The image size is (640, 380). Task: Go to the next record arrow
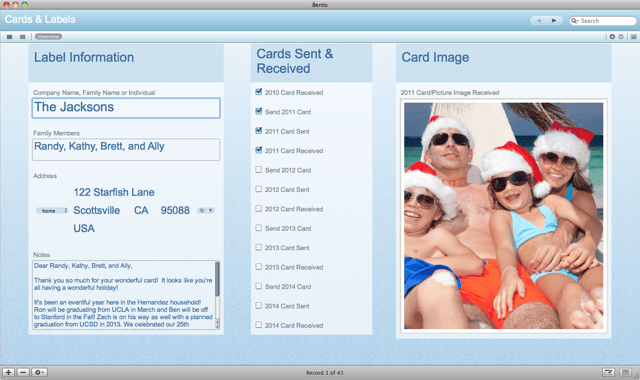[554, 20]
